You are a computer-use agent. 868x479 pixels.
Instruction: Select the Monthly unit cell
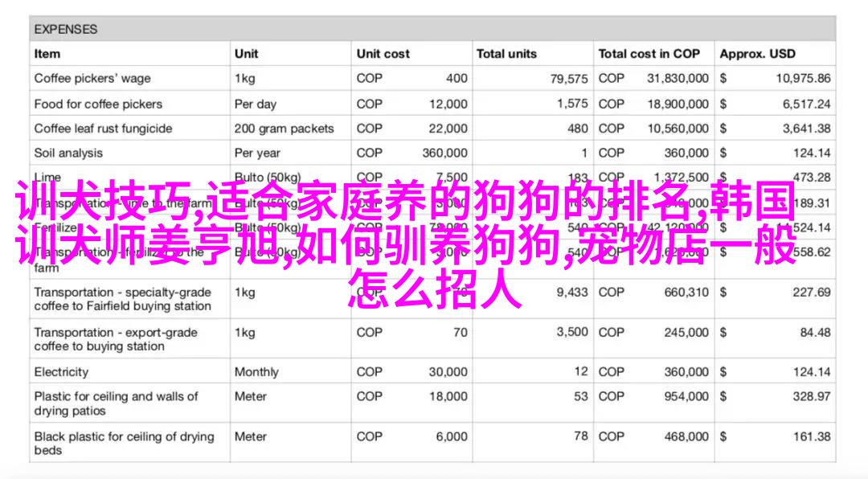256,372
